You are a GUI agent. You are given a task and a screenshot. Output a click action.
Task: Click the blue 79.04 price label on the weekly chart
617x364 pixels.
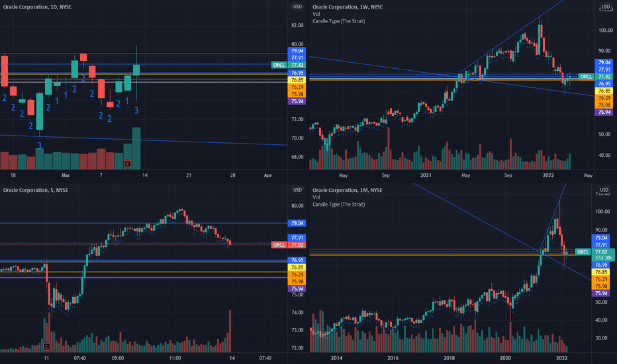[604, 62]
